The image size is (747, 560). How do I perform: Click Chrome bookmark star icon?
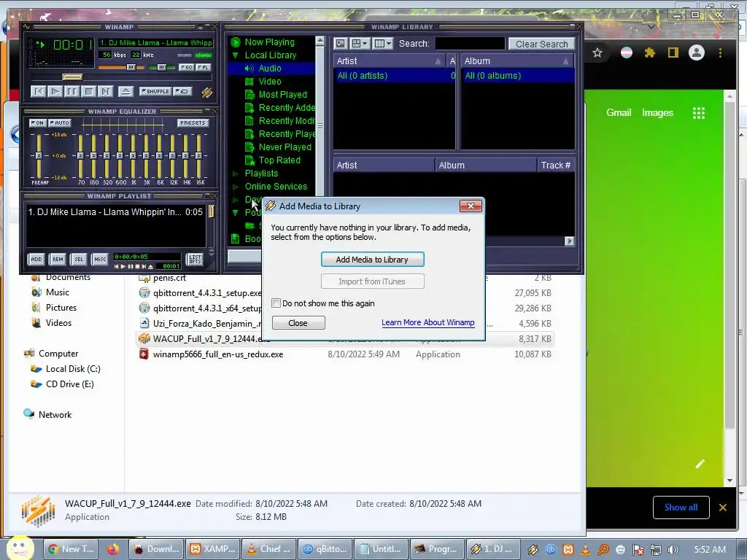597,52
